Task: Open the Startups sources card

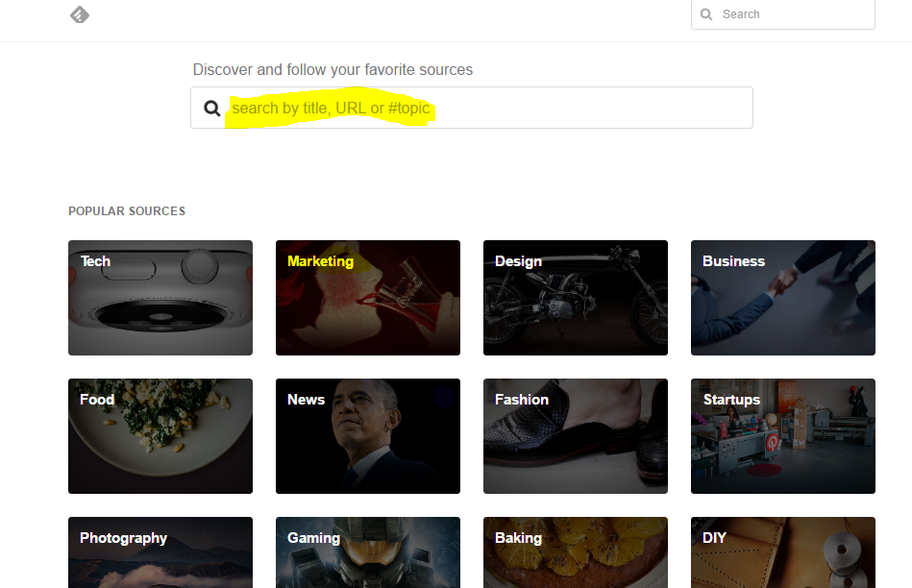Action: click(783, 436)
